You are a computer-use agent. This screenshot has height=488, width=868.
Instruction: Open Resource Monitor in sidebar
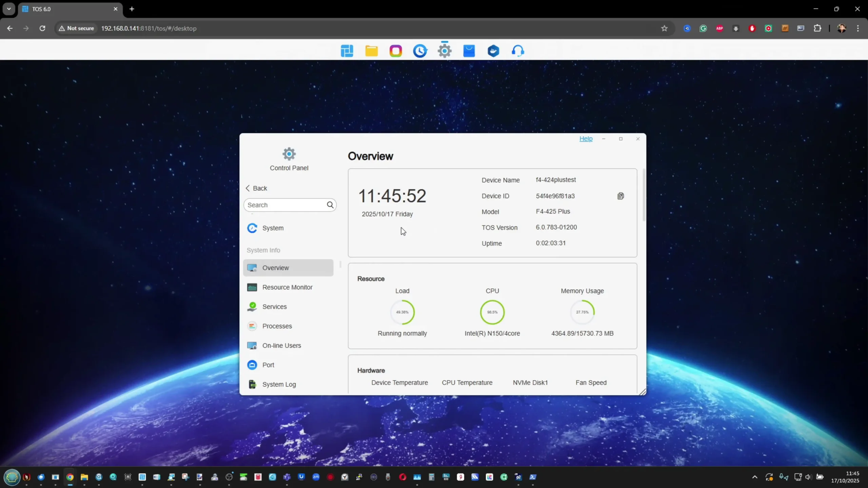pyautogui.click(x=287, y=287)
